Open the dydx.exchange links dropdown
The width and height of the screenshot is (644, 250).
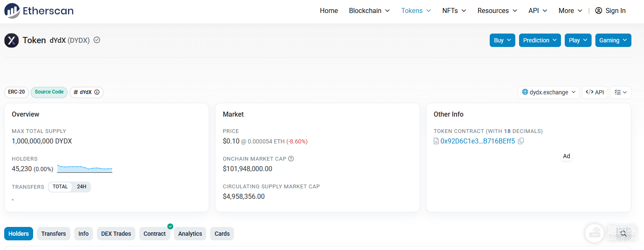coord(549,92)
